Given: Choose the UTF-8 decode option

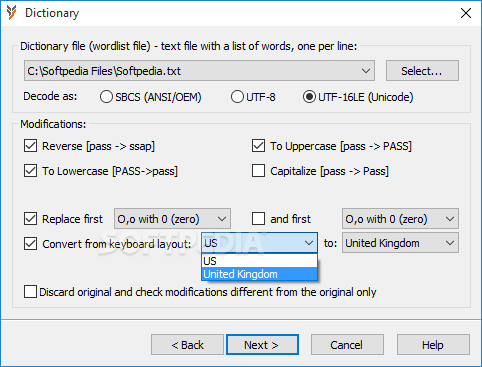Looking at the screenshot, I should 237,97.
